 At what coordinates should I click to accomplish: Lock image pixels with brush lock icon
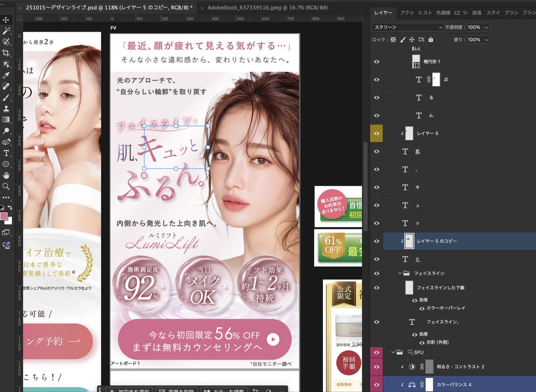pos(403,40)
